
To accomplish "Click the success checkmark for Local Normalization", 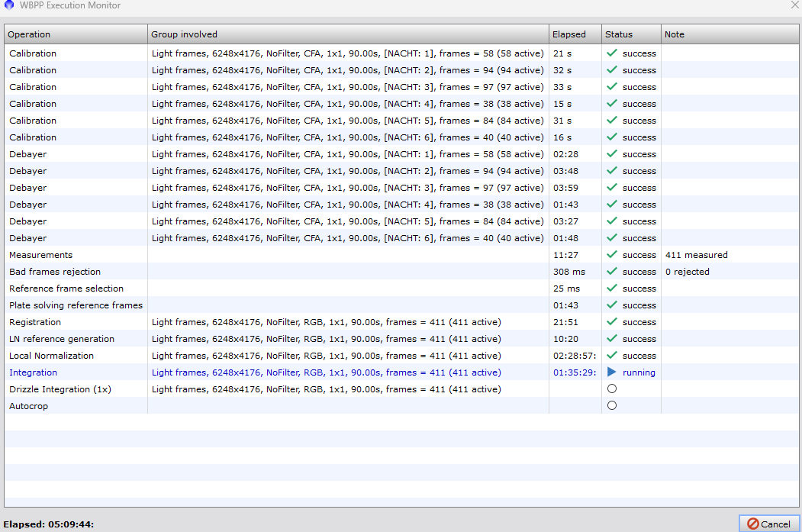I will tap(612, 355).
